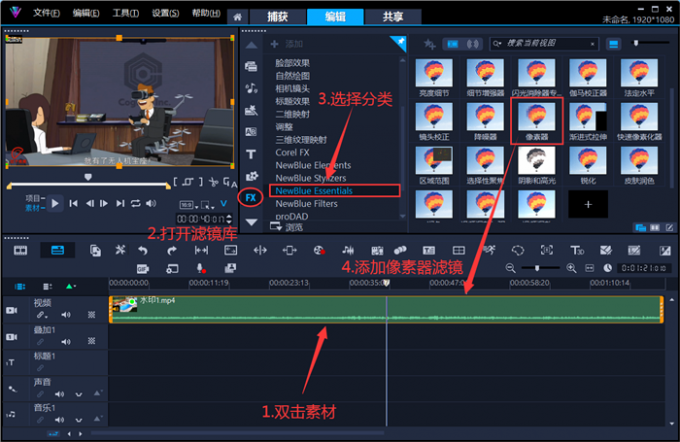Viewport: 680px width, 442px height.
Task: Expand the 声音 track options
Action: pos(78,394)
